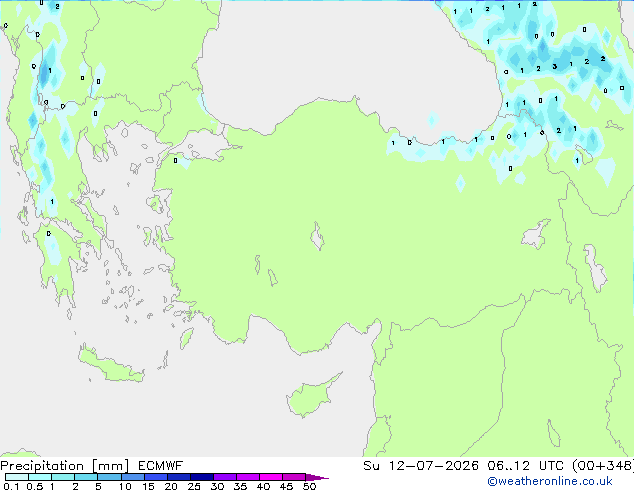Viewport: 634px width, 490px height.
Task: Select the 30–35 mm purple legend swatch
Action: pyautogui.click(x=225, y=477)
